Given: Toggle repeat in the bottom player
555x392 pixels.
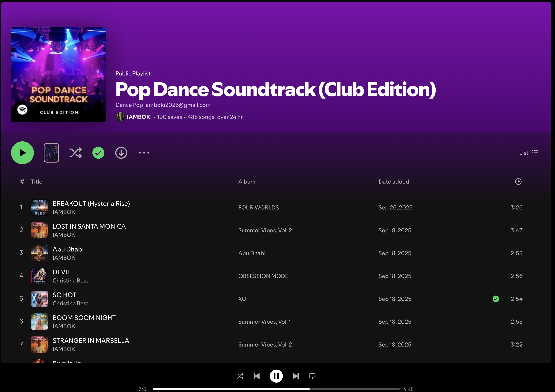Looking at the screenshot, I should [x=312, y=376].
